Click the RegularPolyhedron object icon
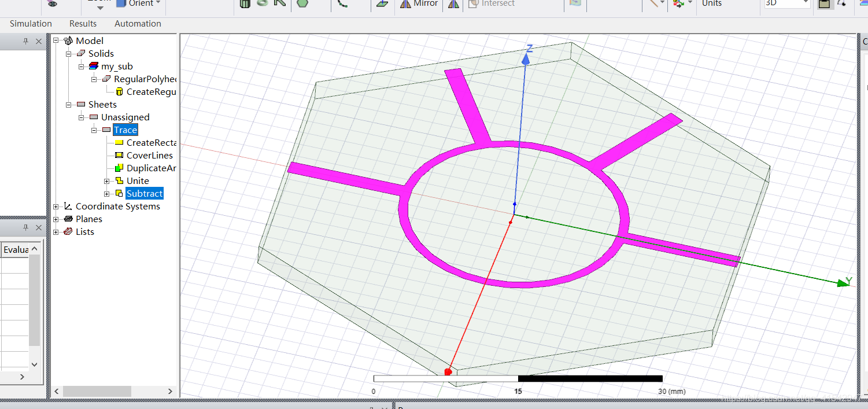The width and height of the screenshot is (868, 409). click(106, 79)
